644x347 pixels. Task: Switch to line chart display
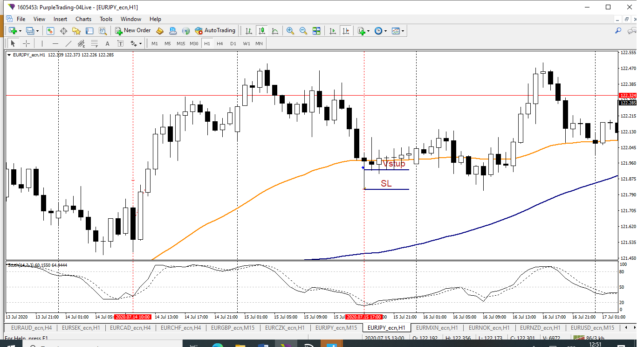pyautogui.click(x=275, y=31)
